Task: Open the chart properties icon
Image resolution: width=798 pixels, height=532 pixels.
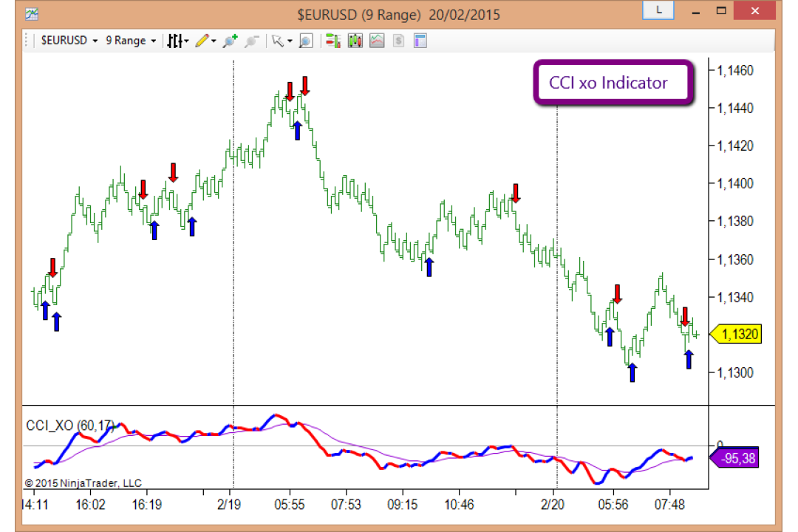Action: click(x=420, y=41)
